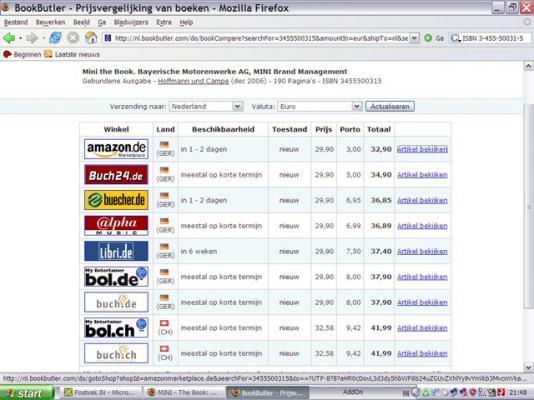This screenshot has width=534, height=400.
Task: Click the Totaal column header
Action: pyautogui.click(x=379, y=129)
